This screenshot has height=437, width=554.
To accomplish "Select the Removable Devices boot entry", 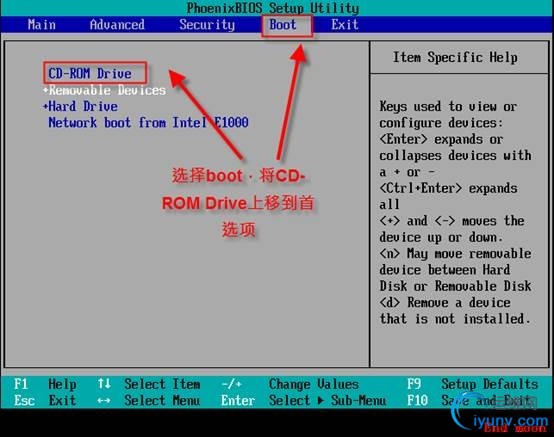I will (x=107, y=90).
